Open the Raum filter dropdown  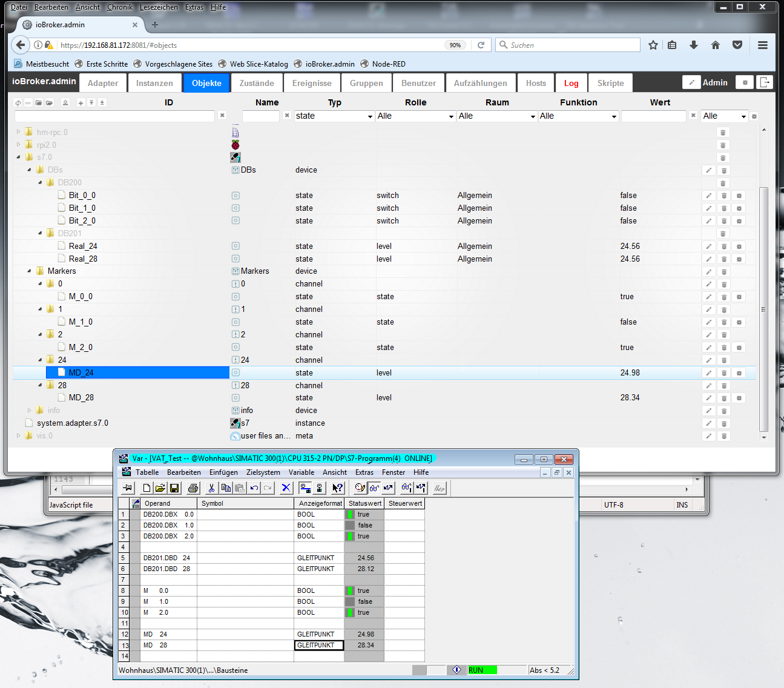[x=496, y=116]
